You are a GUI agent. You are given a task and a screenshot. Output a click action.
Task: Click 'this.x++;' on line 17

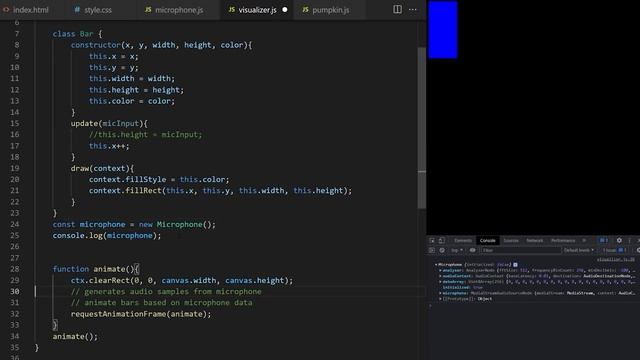click(x=109, y=146)
